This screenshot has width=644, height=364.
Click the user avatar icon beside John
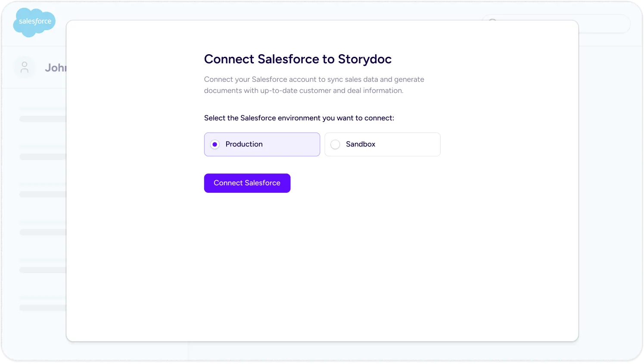click(x=25, y=68)
